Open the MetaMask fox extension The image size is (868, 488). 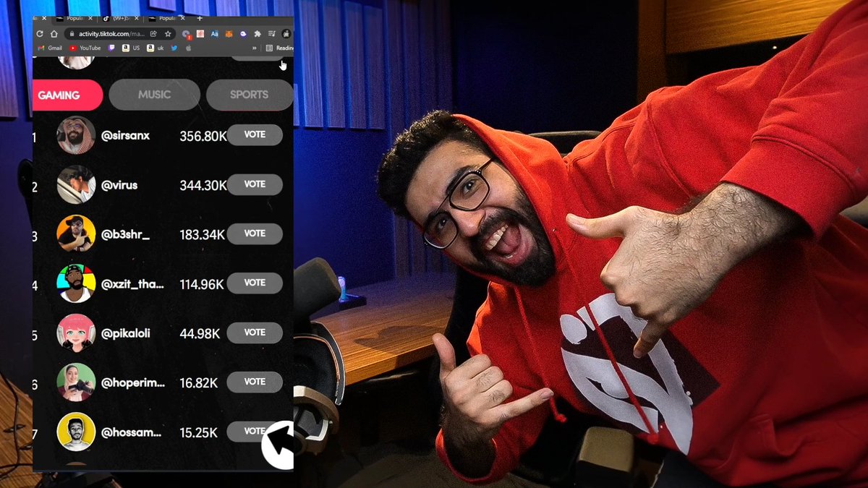(x=229, y=33)
